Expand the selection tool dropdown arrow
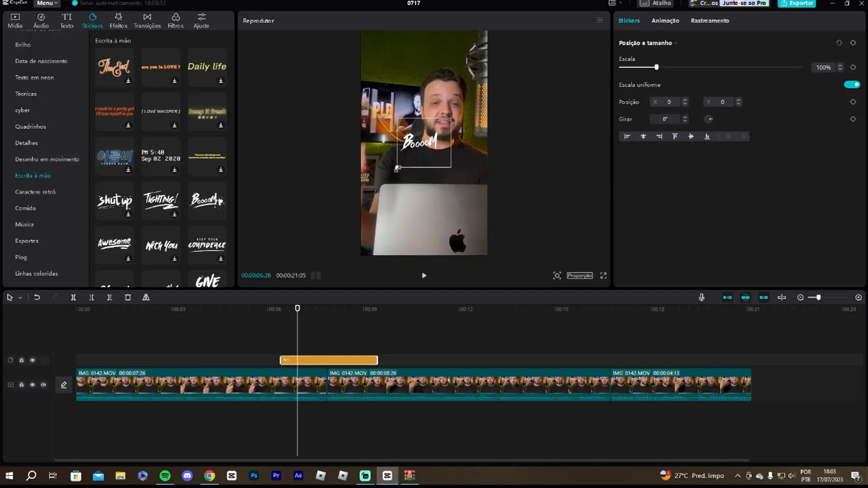Image resolution: width=868 pixels, height=488 pixels. click(x=20, y=298)
